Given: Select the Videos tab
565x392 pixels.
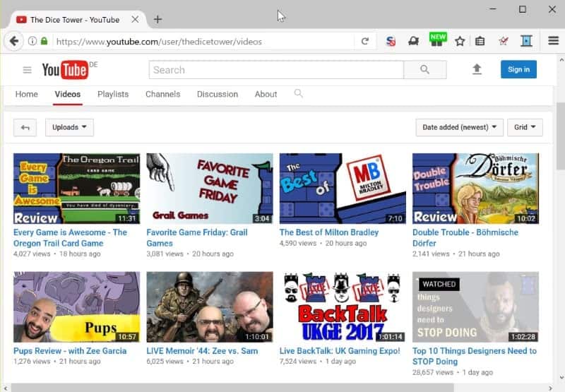Looking at the screenshot, I should coord(68,95).
